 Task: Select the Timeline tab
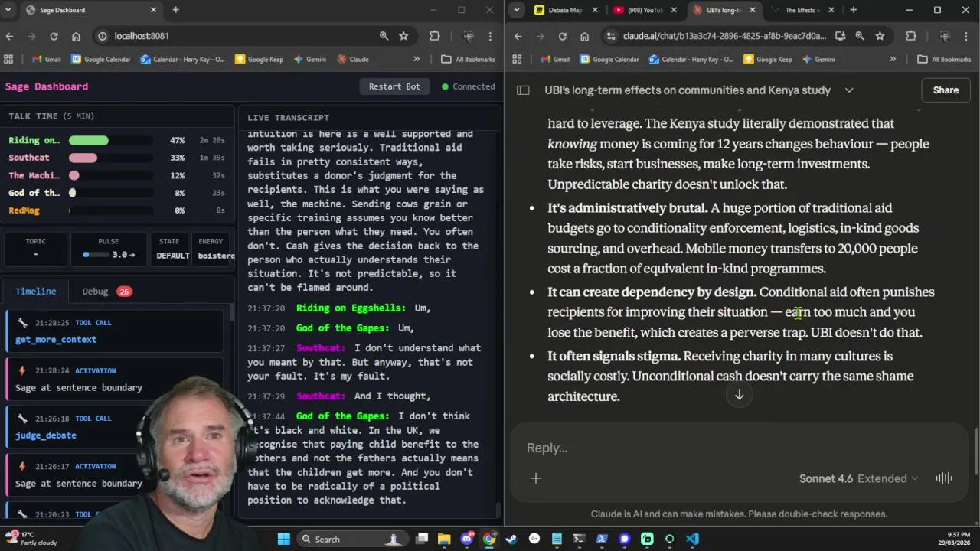pos(36,291)
